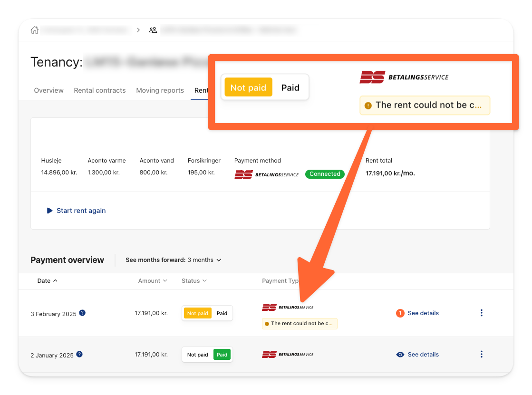Click breadcrumb chevron separator
532x395 pixels.
point(138,30)
